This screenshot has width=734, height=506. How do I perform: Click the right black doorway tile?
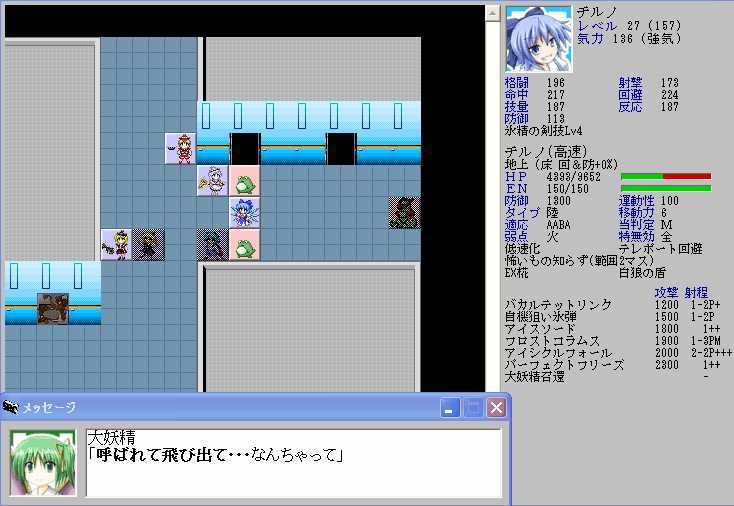point(341,149)
